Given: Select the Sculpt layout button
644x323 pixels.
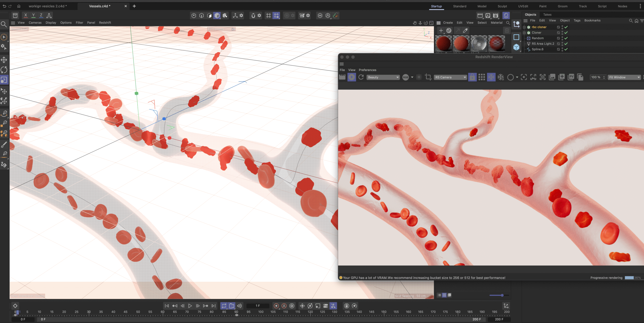Looking at the screenshot, I should pos(502,6).
